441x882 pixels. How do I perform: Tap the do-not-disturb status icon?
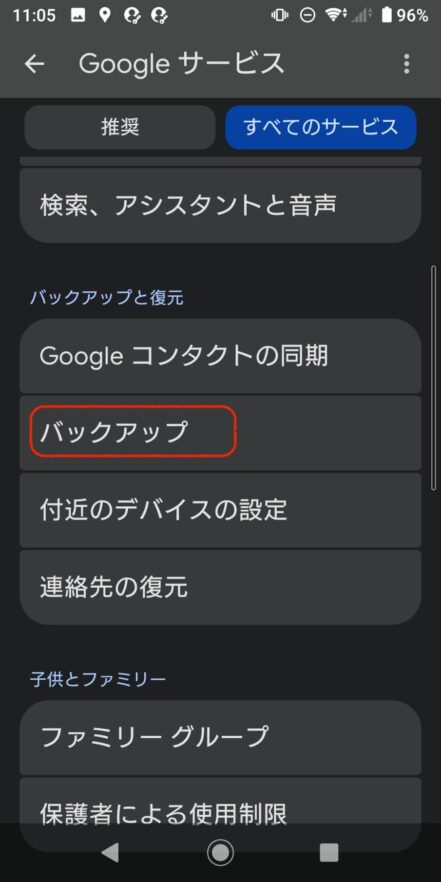308,15
